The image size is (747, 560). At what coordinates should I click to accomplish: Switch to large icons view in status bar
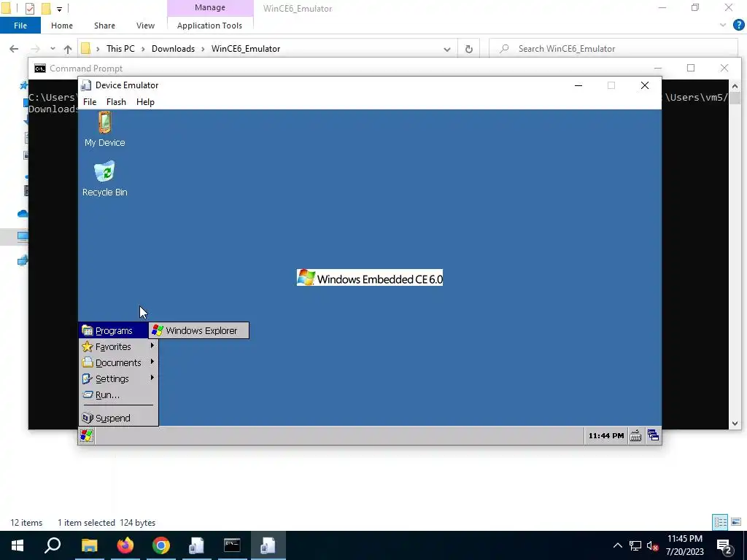click(736, 522)
